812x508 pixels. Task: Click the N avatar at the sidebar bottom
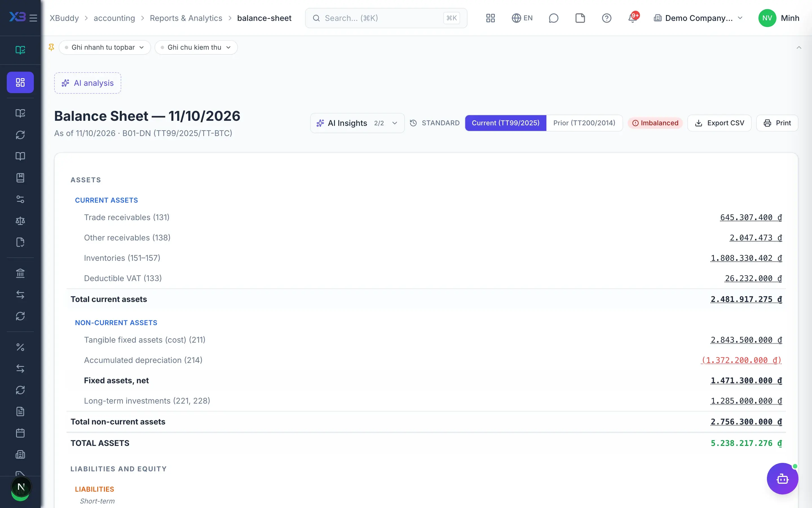[x=21, y=487]
